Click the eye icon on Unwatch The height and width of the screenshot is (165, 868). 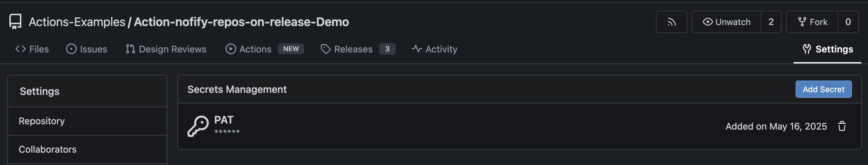707,22
